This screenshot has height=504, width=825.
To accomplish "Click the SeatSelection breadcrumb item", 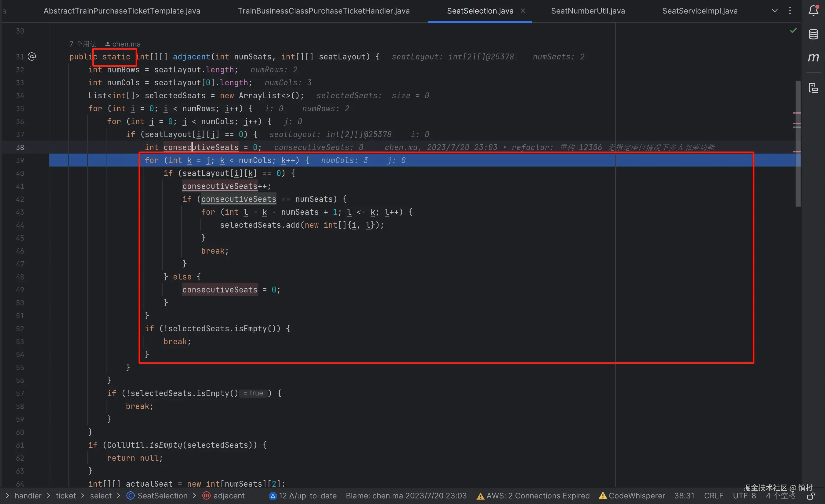I will click(162, 496).
